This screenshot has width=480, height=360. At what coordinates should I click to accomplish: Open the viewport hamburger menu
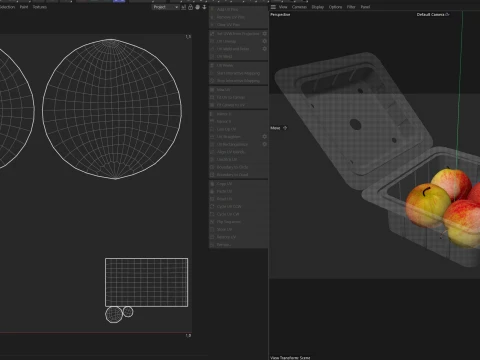point(273,7)
